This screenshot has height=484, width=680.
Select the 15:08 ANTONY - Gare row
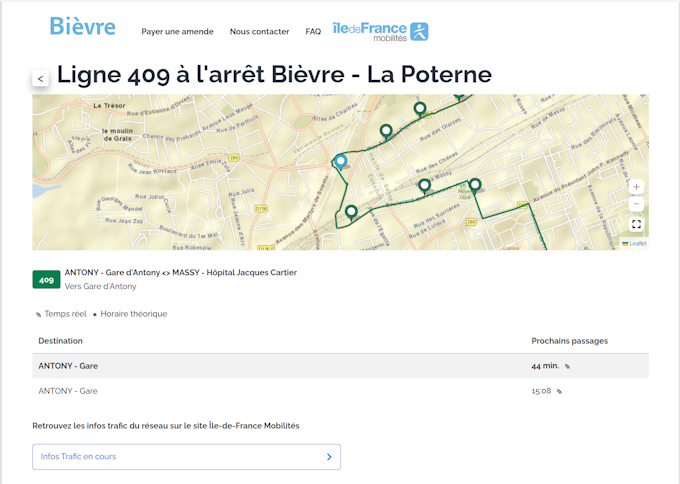point(340,391)
